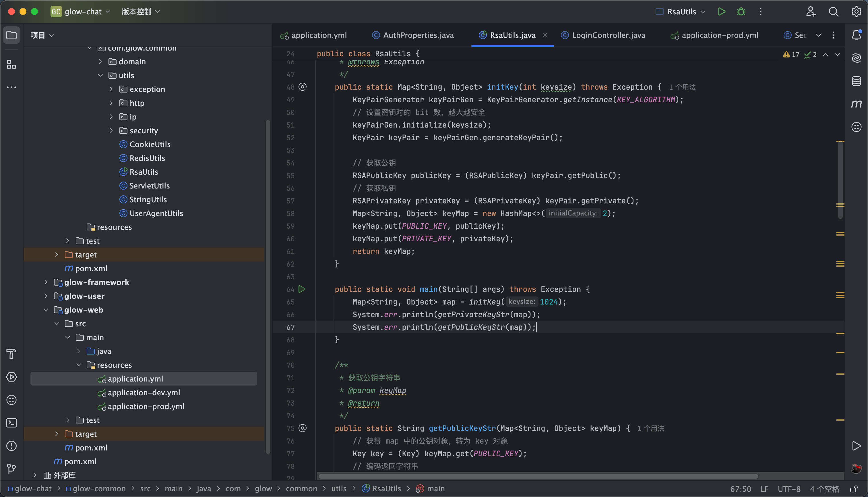Open the Terminal tool window icon

coord(11,423)
